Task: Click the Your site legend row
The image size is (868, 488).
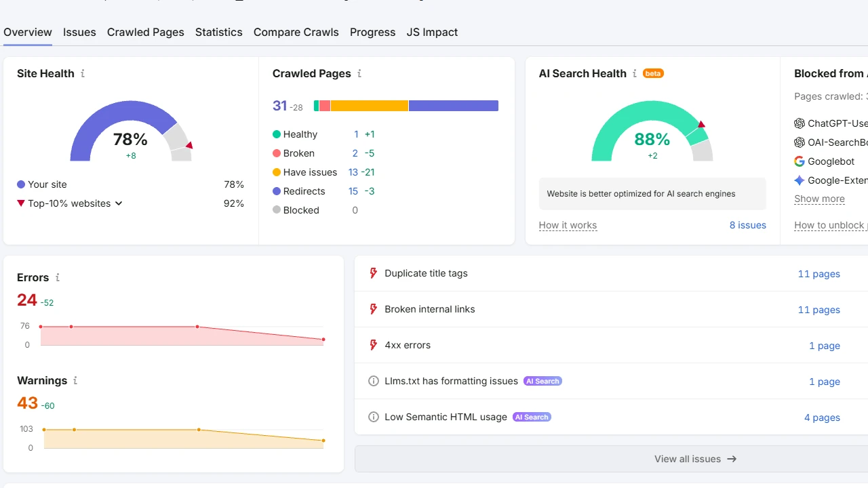Action: [x=130, y=184]
